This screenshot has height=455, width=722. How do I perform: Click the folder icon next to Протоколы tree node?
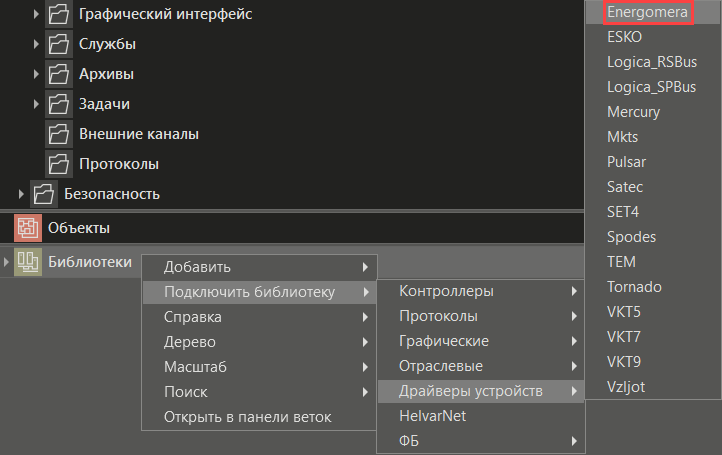[x=59, y=164]
